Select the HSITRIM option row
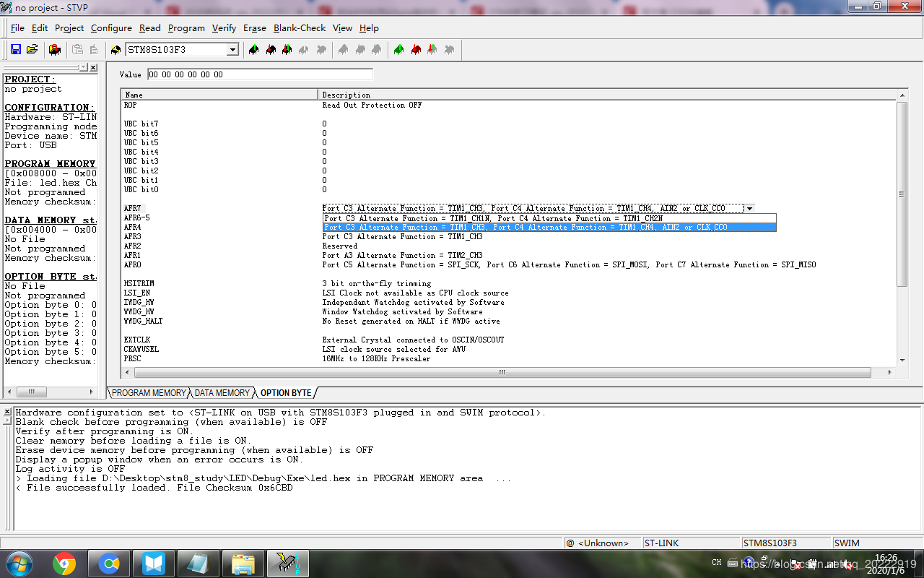The image size is (924, 578). tap(509, 284)
